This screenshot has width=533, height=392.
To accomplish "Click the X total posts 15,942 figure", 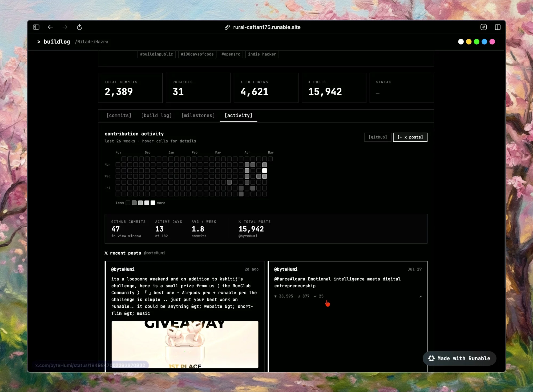I will pos(251,229).
